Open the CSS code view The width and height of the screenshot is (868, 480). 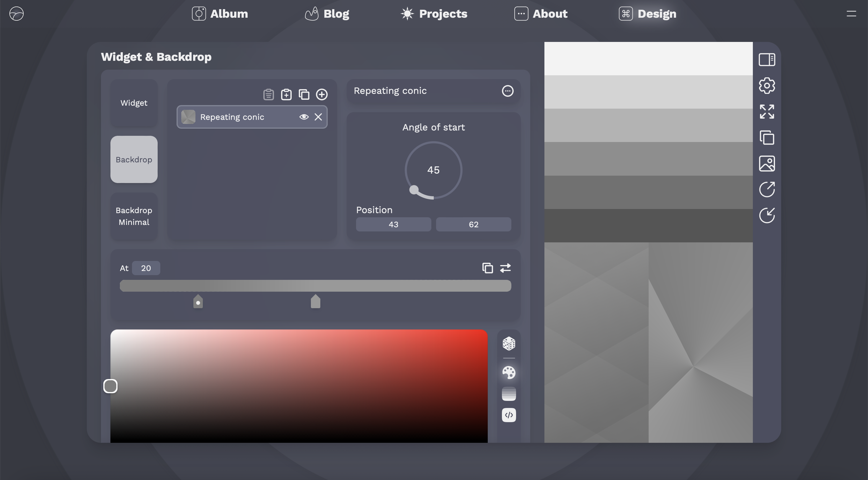click(x=509, y=415)
